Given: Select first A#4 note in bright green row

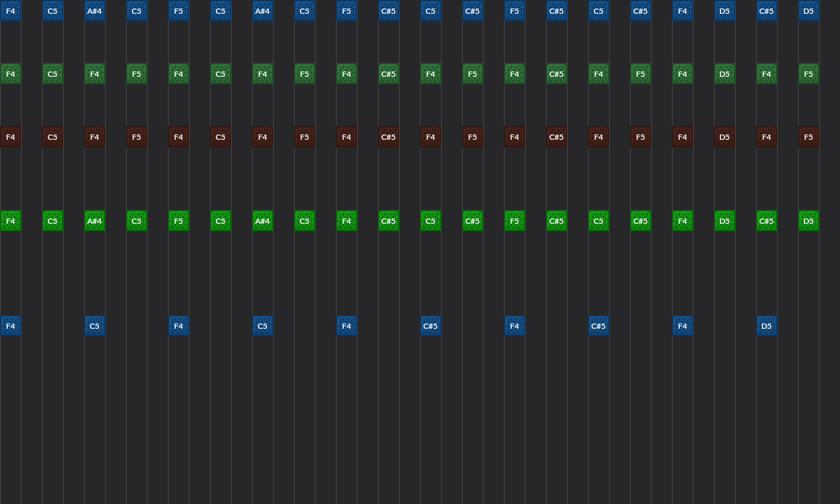Looking at the screenshot, I should (x=94, y=221).
